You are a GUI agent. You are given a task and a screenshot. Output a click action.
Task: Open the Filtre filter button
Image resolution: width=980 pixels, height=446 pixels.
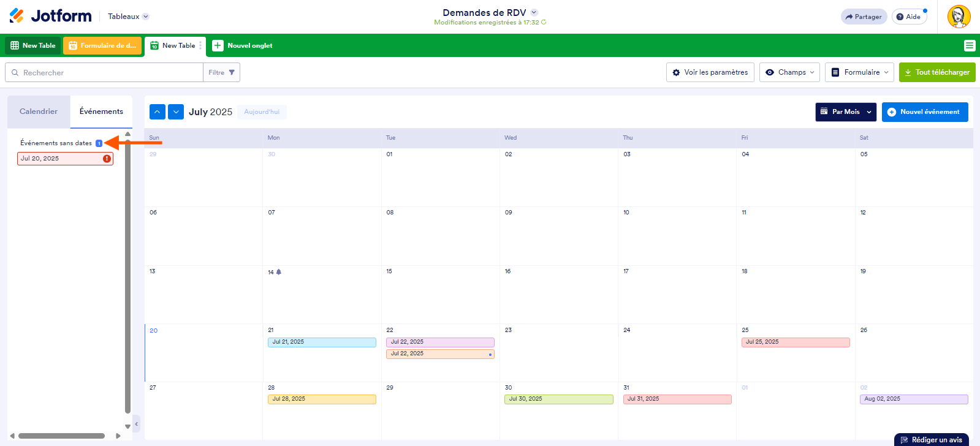click(x=221, y=72)
